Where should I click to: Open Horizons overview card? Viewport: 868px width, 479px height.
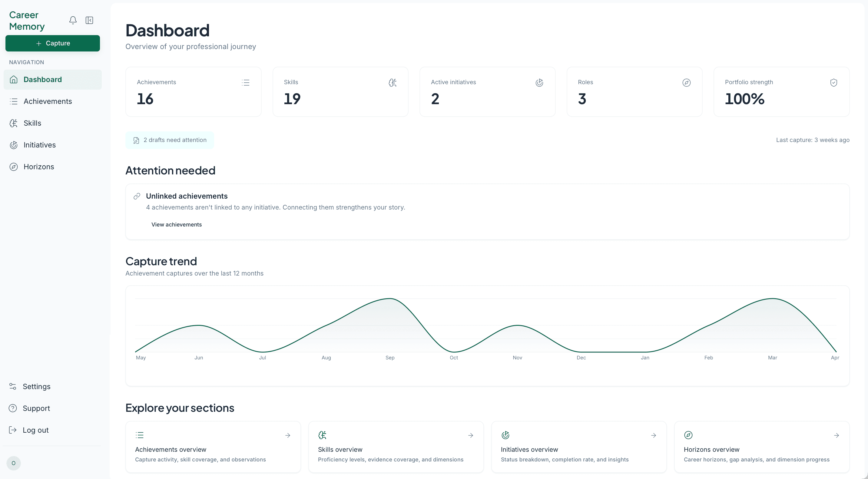tap(762, 447)
